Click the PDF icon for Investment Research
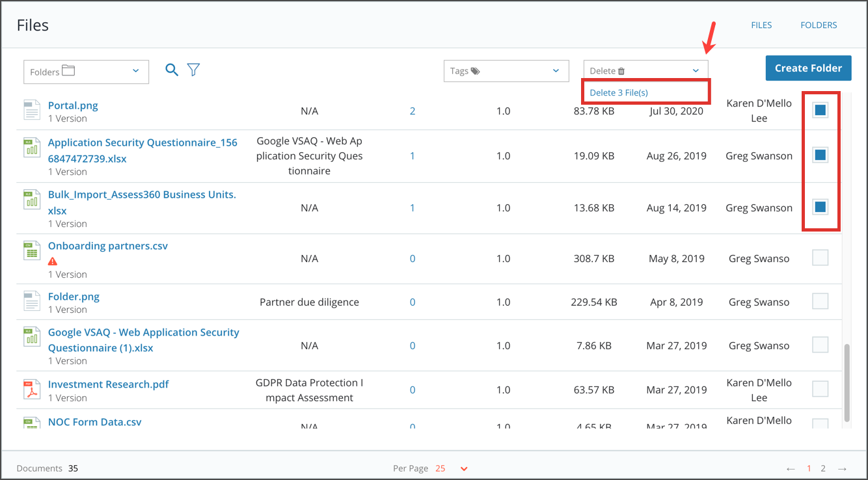The width and height of the screenshot is (868, 480). [32, 389]
